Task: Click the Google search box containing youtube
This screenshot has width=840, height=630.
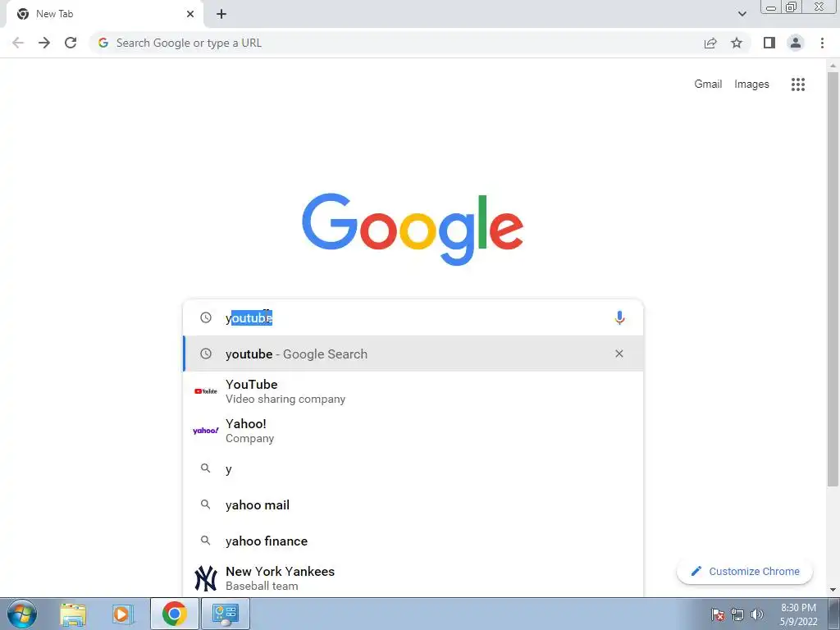Action: (x=413, y=317)
